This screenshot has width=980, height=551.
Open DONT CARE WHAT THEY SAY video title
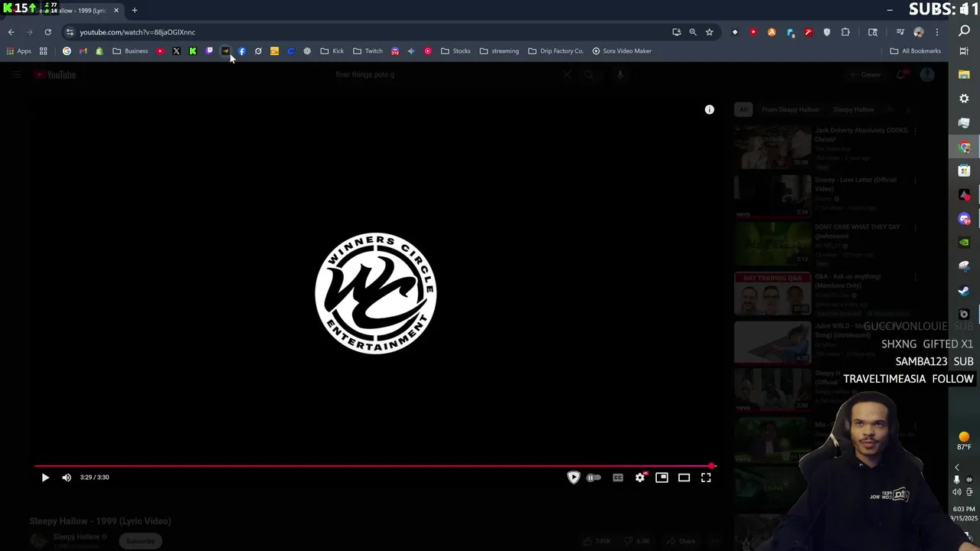[x=857, y=231]
